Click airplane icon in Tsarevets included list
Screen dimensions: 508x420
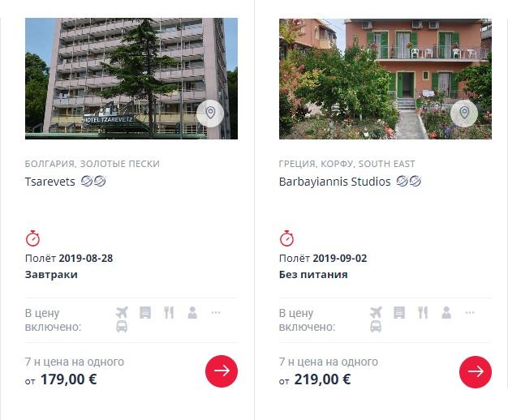[122, 312]
